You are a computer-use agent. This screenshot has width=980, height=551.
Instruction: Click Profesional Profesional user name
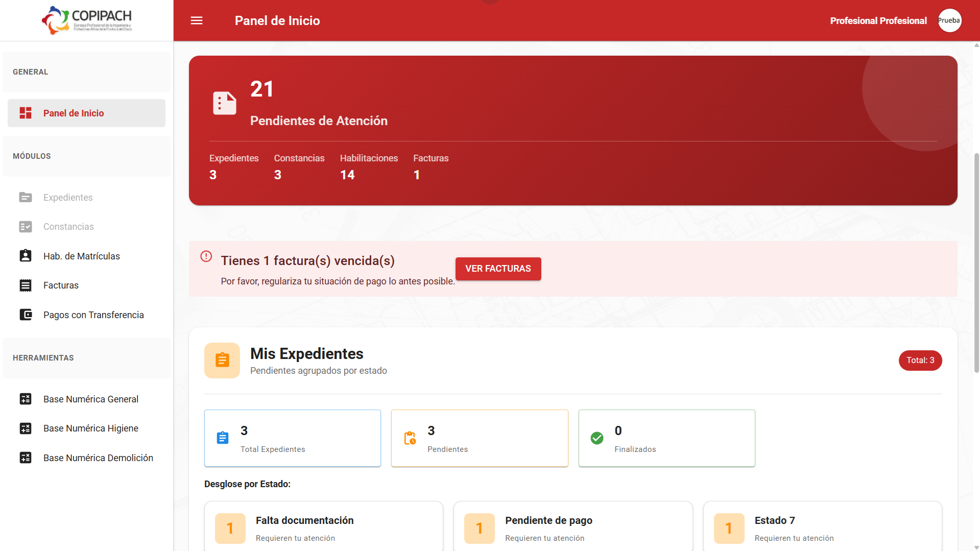pyautogui.click(x=878, y=21)
